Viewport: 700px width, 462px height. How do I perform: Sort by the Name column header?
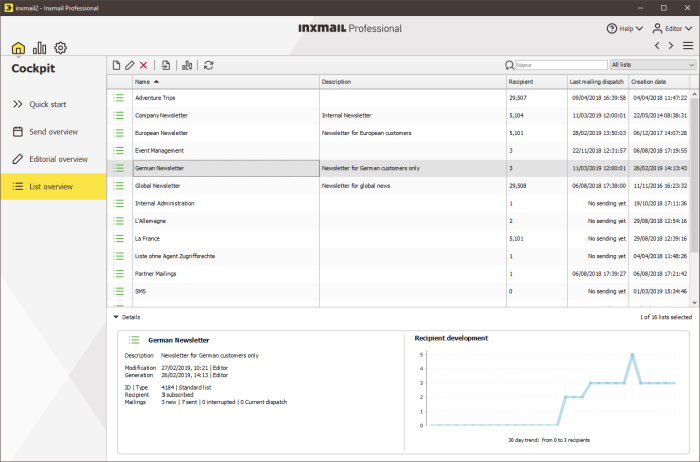pos(226,82)
